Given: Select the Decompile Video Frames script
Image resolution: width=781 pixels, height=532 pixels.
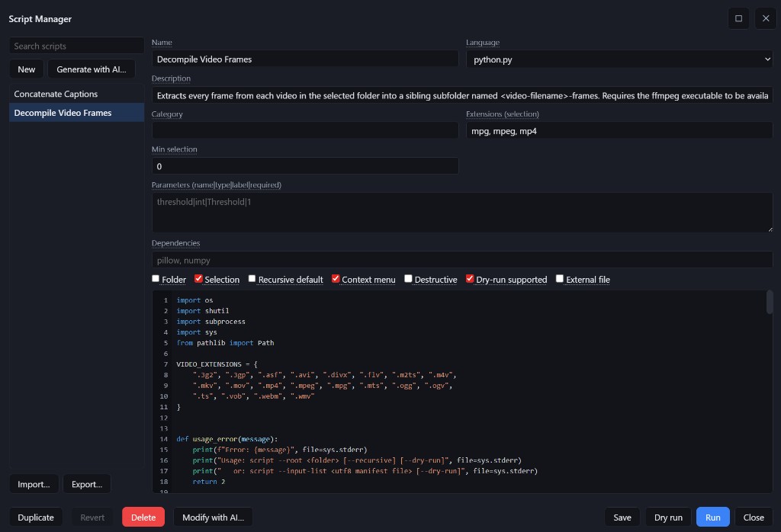Looking at the screenshot, I should [77, 113].
